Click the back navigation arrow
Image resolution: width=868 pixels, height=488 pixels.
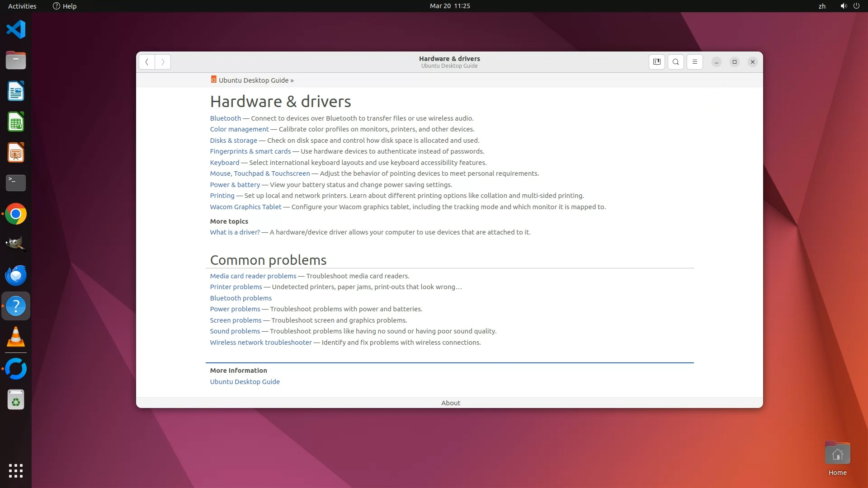click(x=147, y=62)
